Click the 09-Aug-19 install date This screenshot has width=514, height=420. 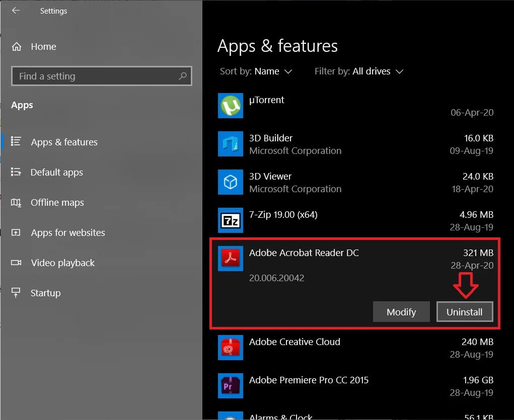tap(471, 151)
